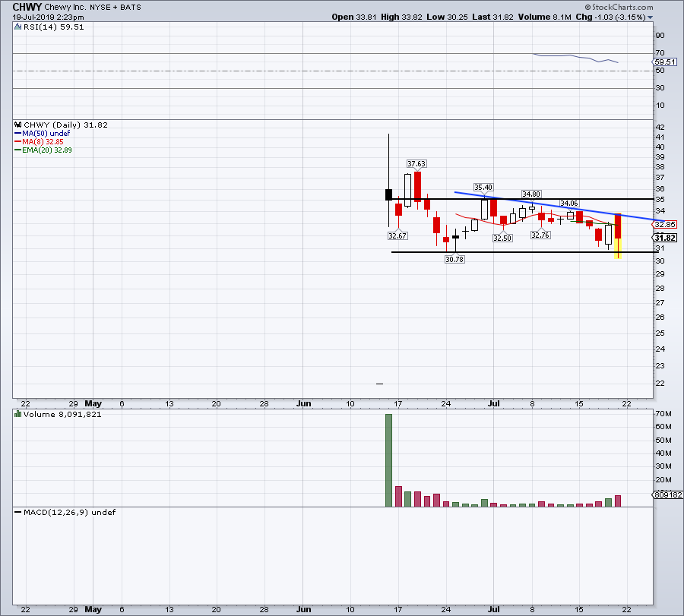Viewport: 684px width, 616px height.
Task: Click the 'EMA(20) 32.89' legend entry
Action: (x=47, y=150)
